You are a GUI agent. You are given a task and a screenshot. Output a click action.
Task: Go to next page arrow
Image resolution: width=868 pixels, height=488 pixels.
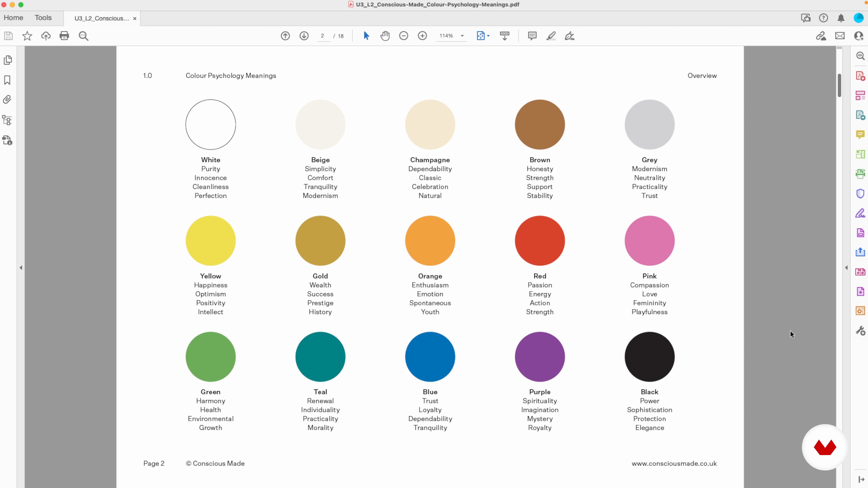click(x=304, y=36)
